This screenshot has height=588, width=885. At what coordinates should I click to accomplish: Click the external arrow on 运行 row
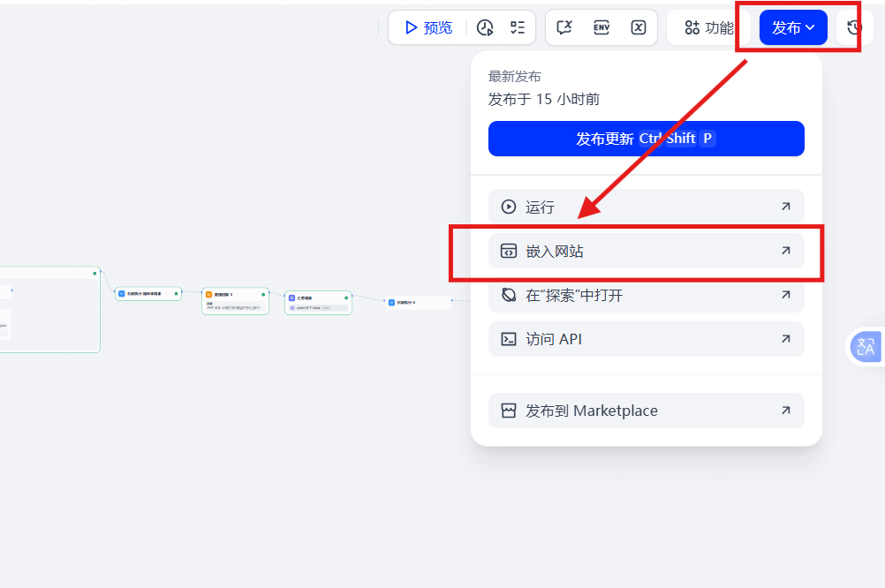(786, 207)
